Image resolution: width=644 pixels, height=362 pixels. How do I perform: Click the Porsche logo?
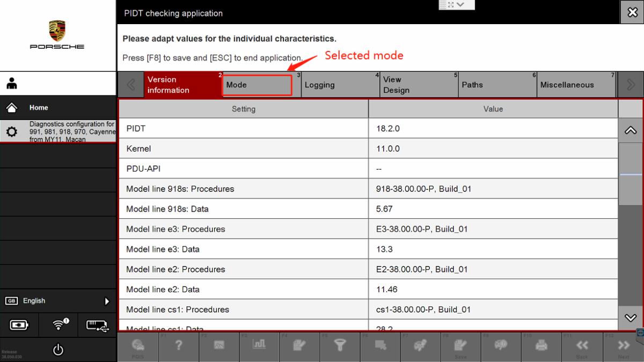point(57,35)
